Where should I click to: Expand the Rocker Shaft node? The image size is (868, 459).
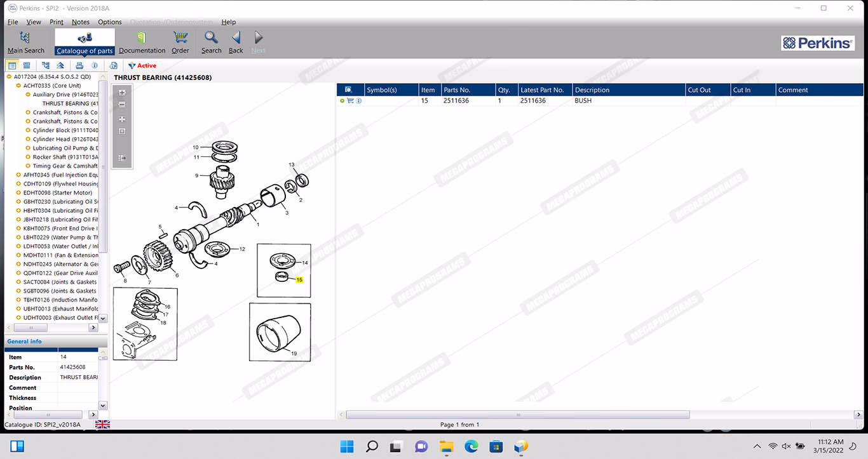pos(28,157)
